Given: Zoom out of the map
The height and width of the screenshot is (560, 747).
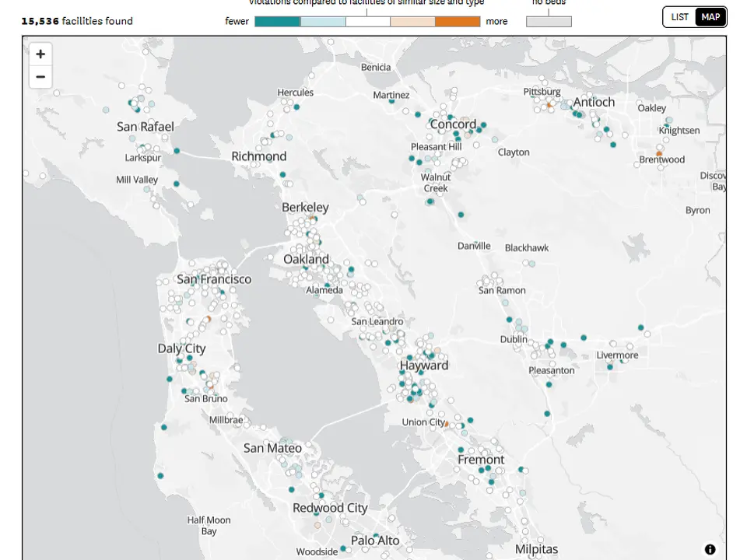Looking at the screenshot, I should [40, 77].
